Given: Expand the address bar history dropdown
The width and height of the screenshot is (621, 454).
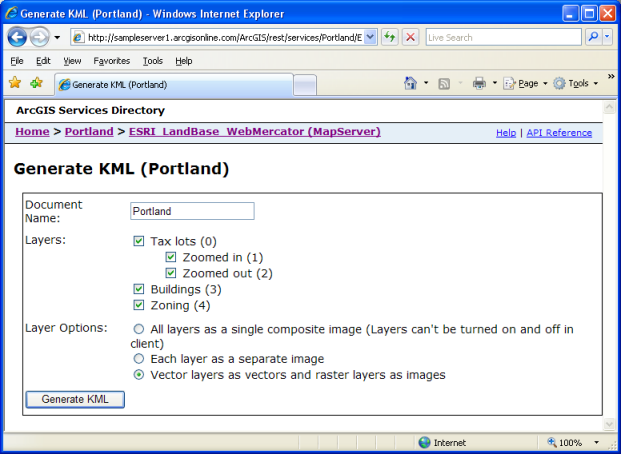Looking at the screenshot, I should tap(370, 38).
